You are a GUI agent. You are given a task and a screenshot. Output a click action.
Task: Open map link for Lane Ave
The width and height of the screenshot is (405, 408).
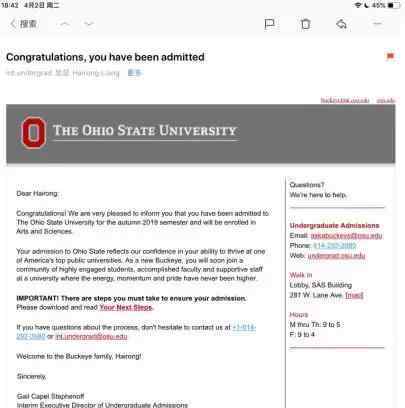tap(354, 295)
